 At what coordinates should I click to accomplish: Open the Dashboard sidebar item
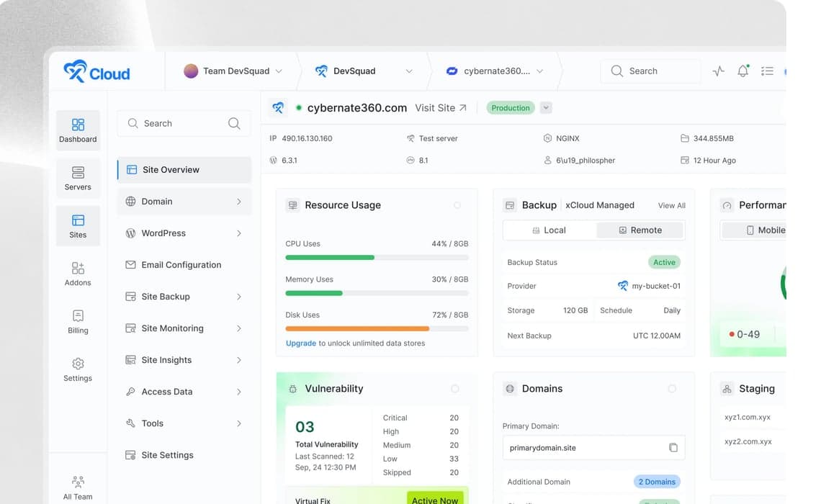click(x=78, y=130)
